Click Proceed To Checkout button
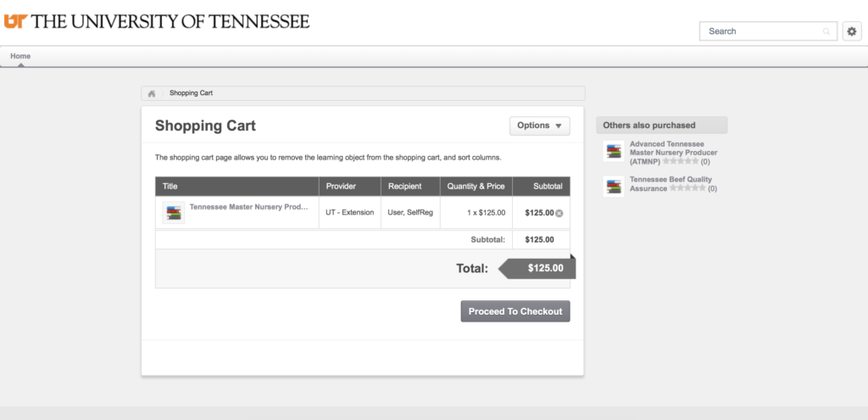 coord(515,311)
